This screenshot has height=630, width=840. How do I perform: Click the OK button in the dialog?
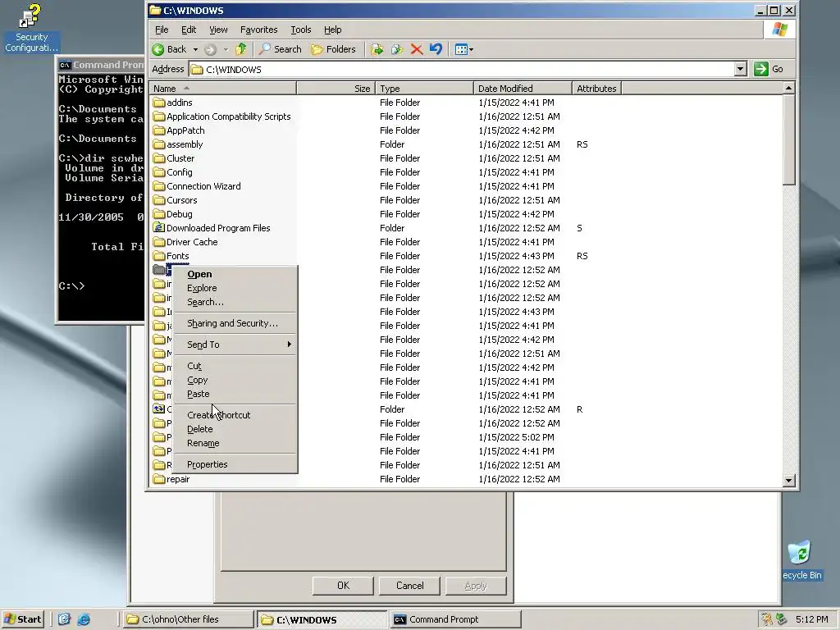pos(343,586)
